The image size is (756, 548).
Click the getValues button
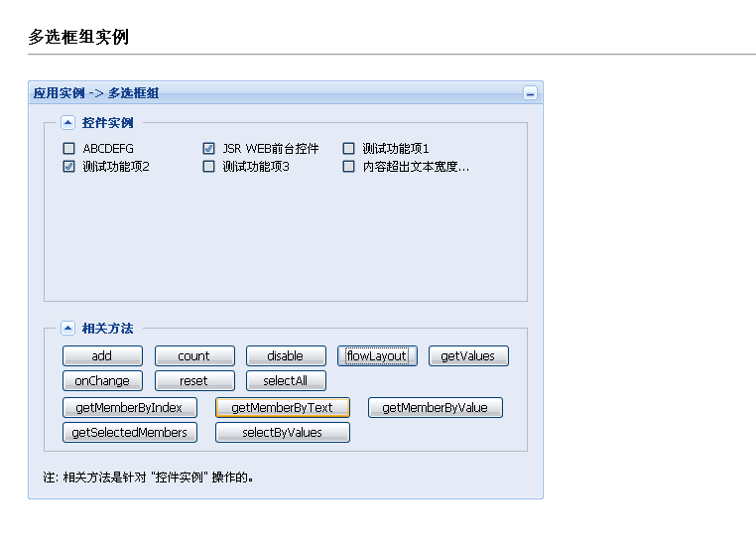point(468,356)
